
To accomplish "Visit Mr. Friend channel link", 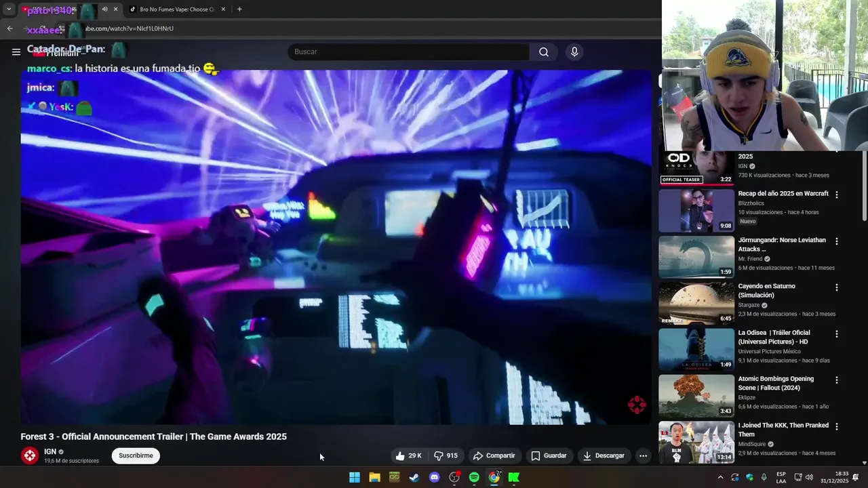I will coord(751,259).
